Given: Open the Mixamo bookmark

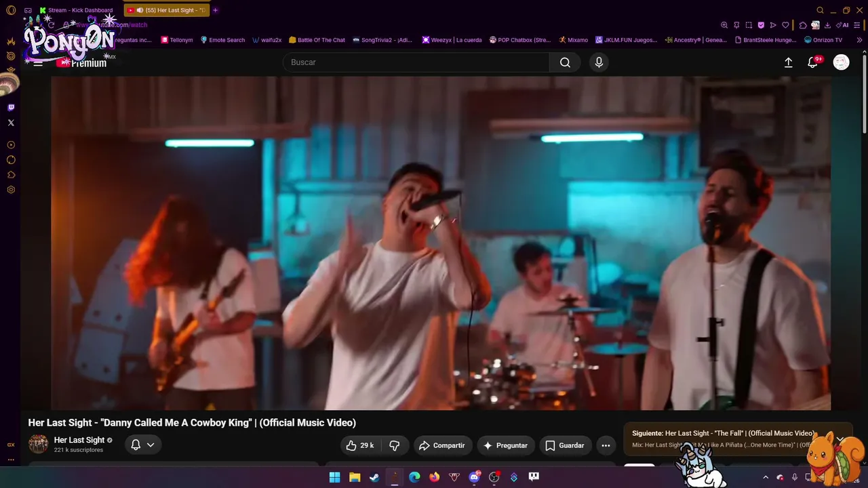Looking at the screenshot, I should (574, 40).
